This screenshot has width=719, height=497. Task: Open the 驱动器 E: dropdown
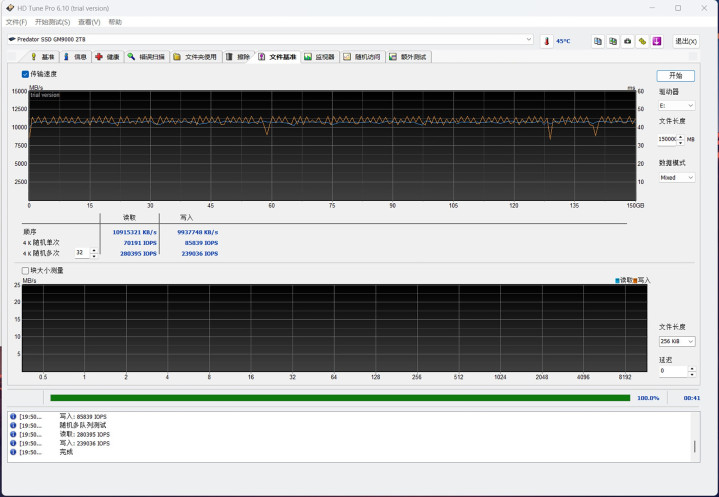676,105
